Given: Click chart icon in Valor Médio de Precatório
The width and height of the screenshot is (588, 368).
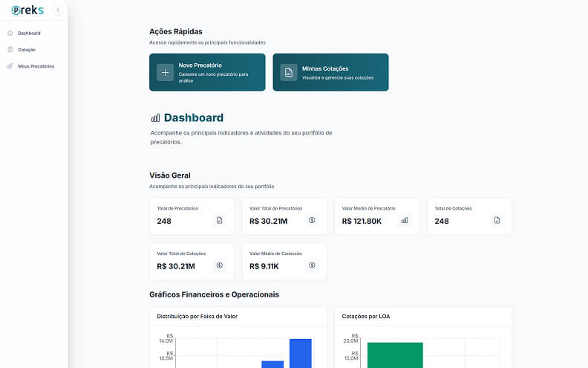Looking at the screenshot, I should point(405,220).
